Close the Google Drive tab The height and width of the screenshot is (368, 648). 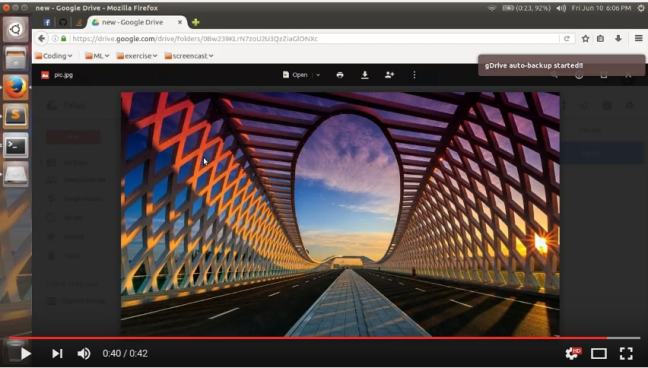coord(180,22)
